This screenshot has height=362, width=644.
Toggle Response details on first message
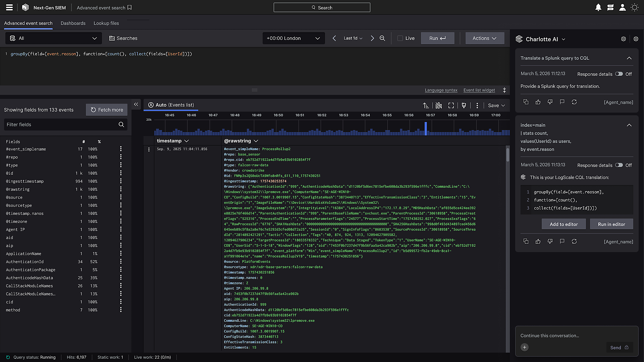coord(619,74)
